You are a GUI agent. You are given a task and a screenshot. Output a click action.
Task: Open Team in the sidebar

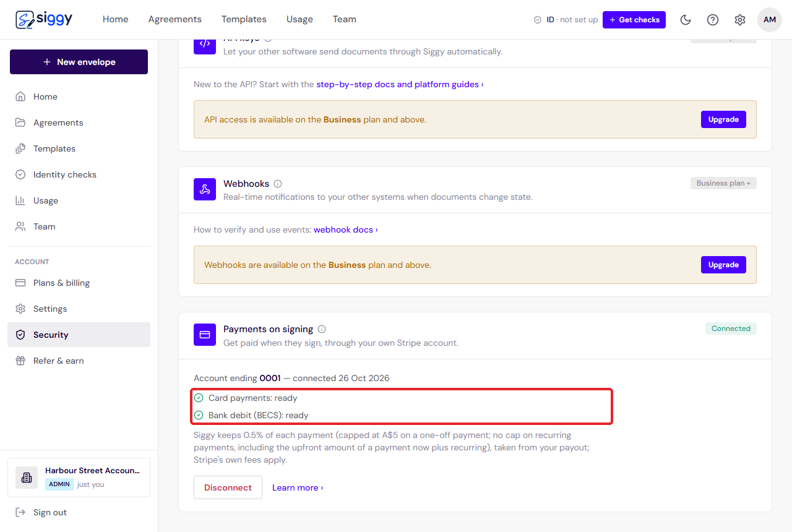tap(79, 226)
